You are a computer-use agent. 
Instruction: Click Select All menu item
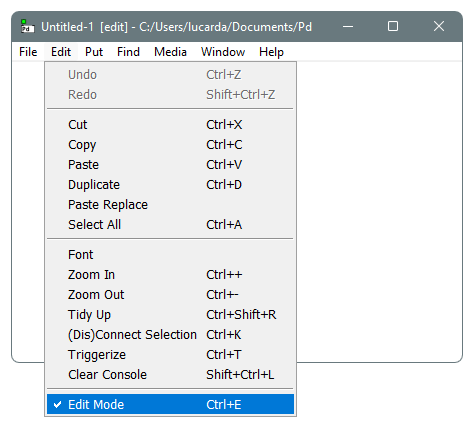tap(170, 225)
